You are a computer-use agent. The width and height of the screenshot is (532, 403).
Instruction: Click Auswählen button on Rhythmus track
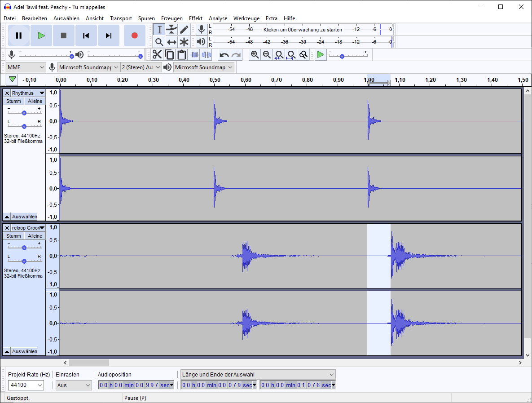click(x=24, y=217)
